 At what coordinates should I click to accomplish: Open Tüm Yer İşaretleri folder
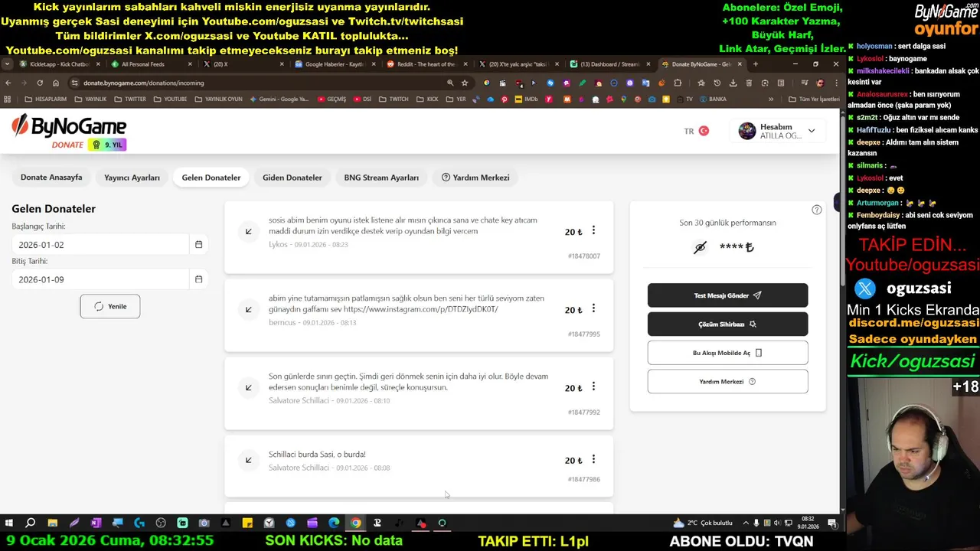click(x=814, y=99)
